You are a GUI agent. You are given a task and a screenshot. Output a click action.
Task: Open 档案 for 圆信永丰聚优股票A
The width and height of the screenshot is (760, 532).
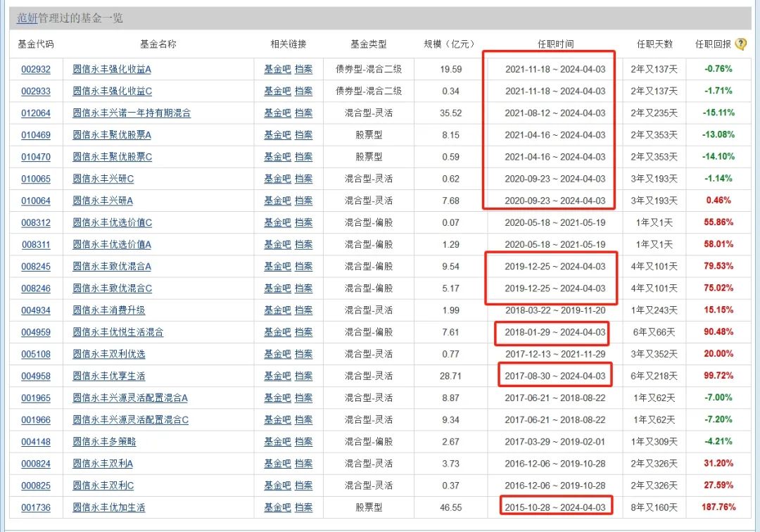(x=304, y=135)
